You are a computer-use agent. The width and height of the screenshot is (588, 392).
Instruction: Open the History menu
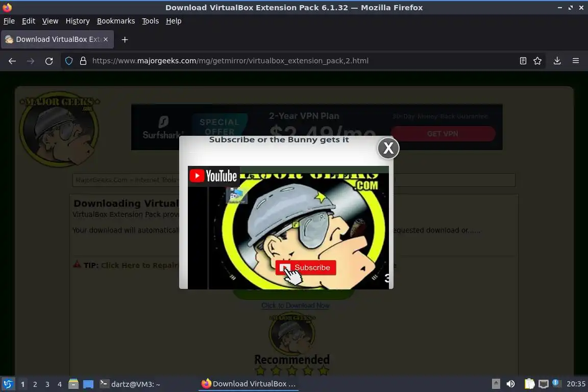78,21
